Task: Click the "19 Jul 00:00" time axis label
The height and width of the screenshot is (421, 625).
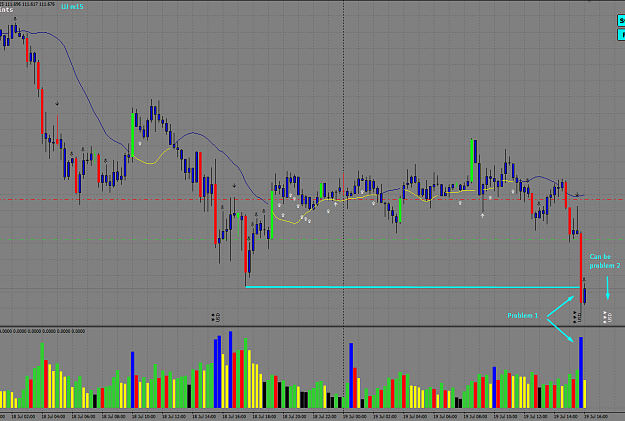Action: tap(354, 416)
